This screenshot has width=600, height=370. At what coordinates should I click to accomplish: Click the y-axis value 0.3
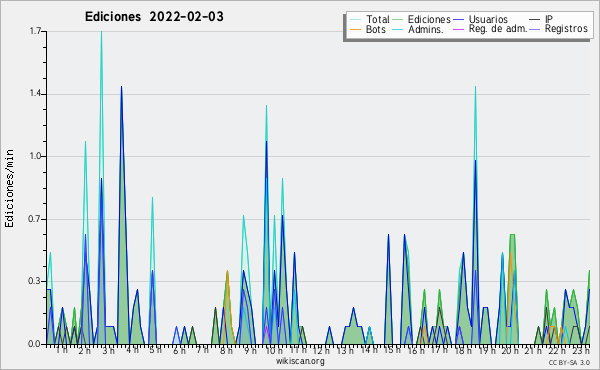35,282
